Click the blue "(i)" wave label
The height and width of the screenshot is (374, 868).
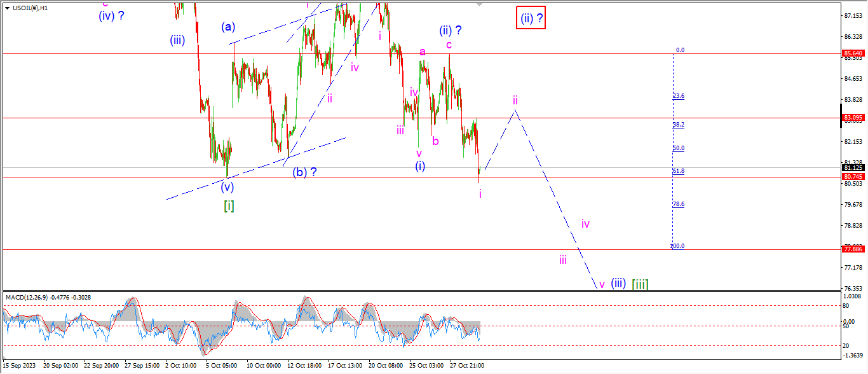click(x=420, y=167)
